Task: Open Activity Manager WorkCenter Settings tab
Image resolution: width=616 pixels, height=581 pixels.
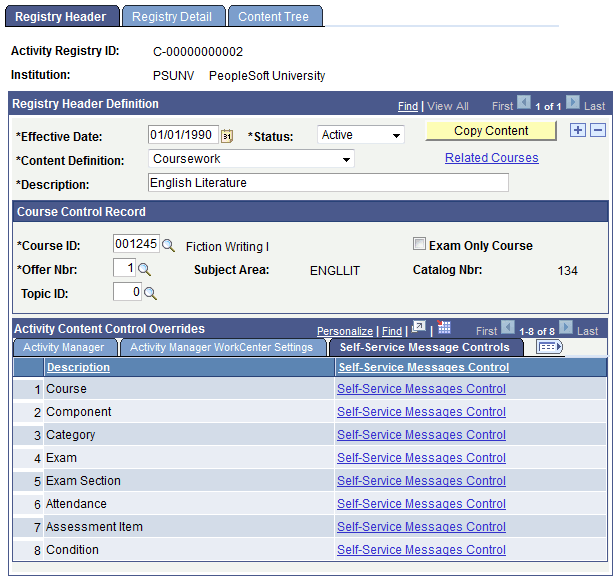Action: 222,347
